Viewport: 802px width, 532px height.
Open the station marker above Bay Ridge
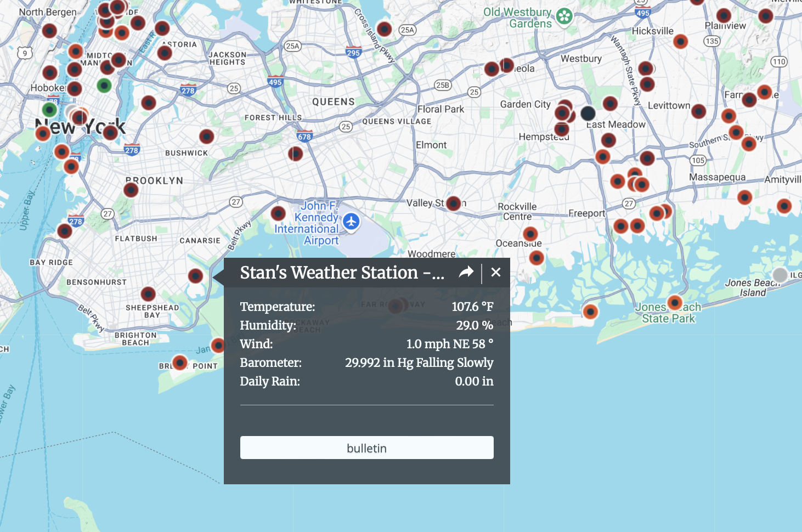[x=65, y=231]
